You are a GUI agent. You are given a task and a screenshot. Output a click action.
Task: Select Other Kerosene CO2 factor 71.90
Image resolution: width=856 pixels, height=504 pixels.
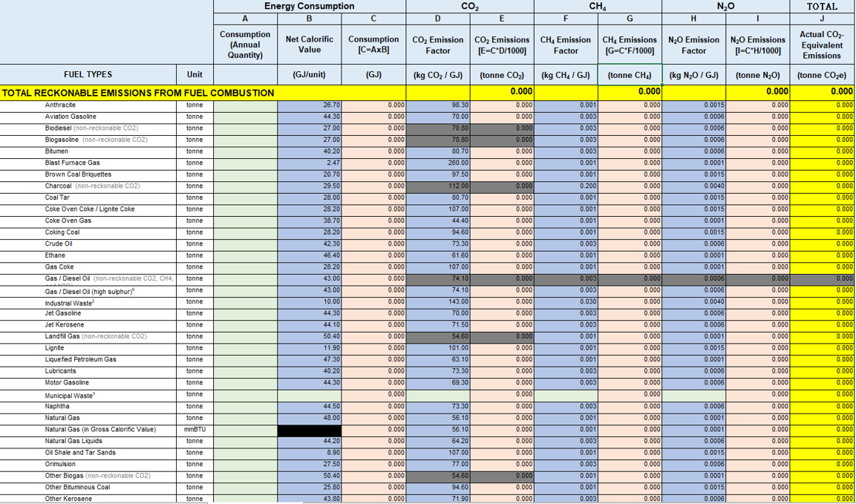coord(438,499)
